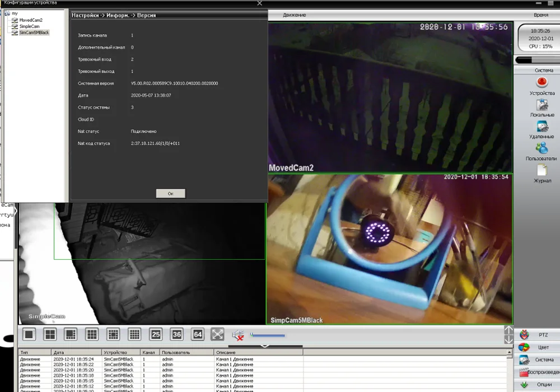
Task: Close the Конфигурации устройства dialog
Action: pos(260,3)
